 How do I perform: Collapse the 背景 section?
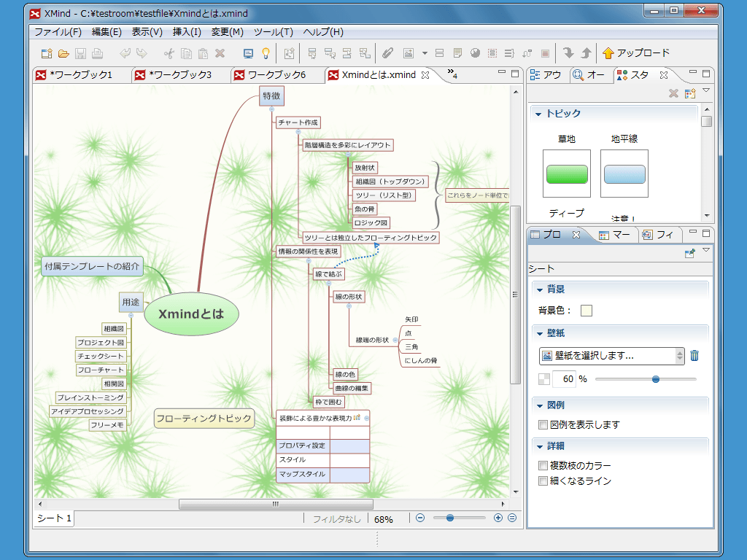tap(539, 289)
